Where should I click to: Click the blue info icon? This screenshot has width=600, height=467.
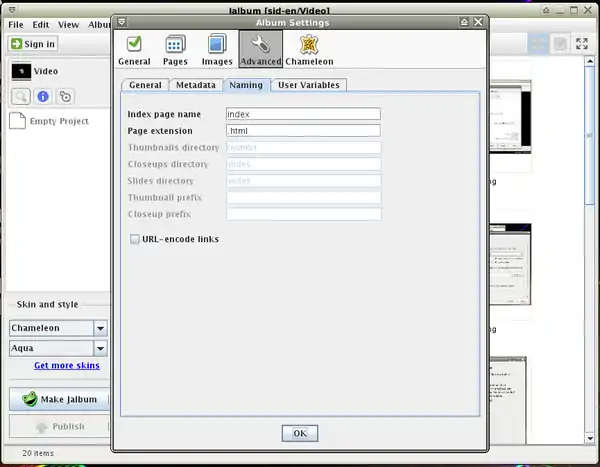pos(43,97)
